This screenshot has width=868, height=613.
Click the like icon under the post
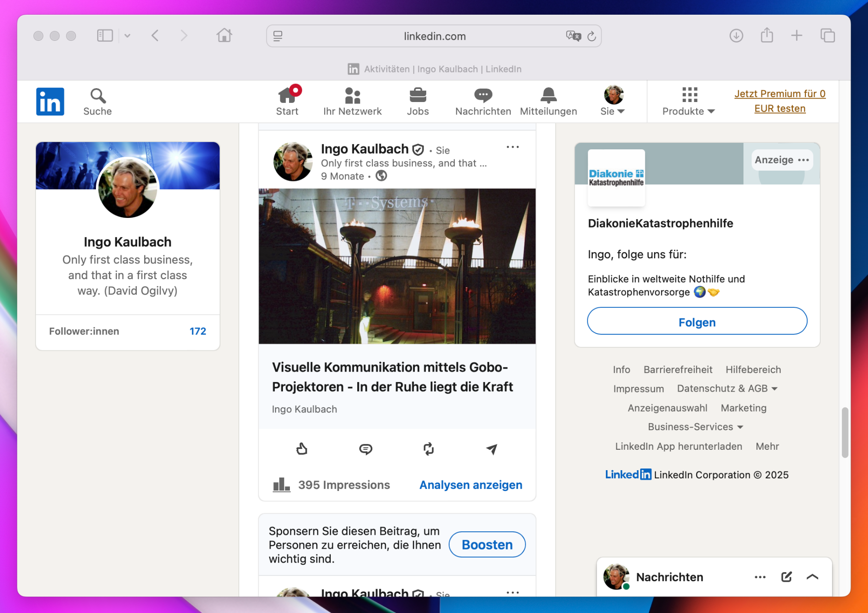[302, 448]
